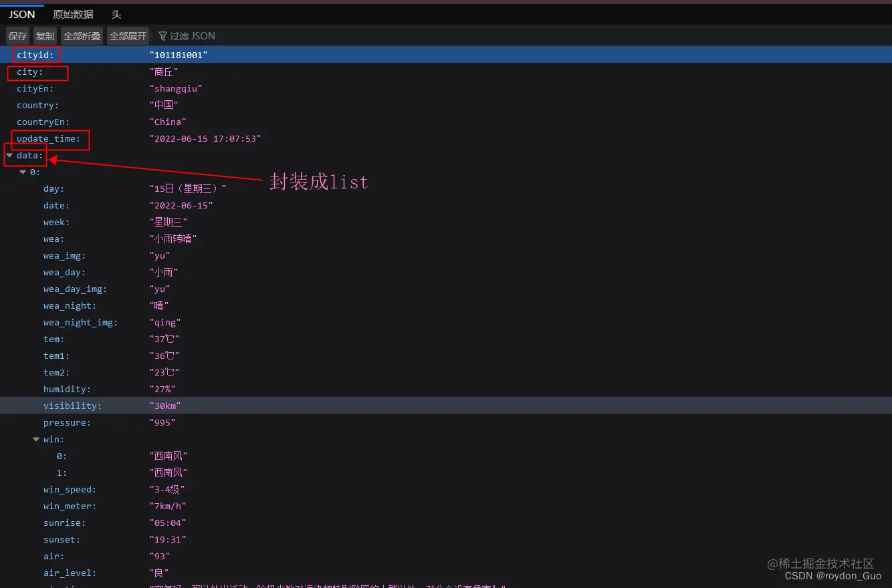The width and height of the screenshot is (892, 588).
Task: Click value "05:04" of sunrise
Action: [x=168, y=523]
